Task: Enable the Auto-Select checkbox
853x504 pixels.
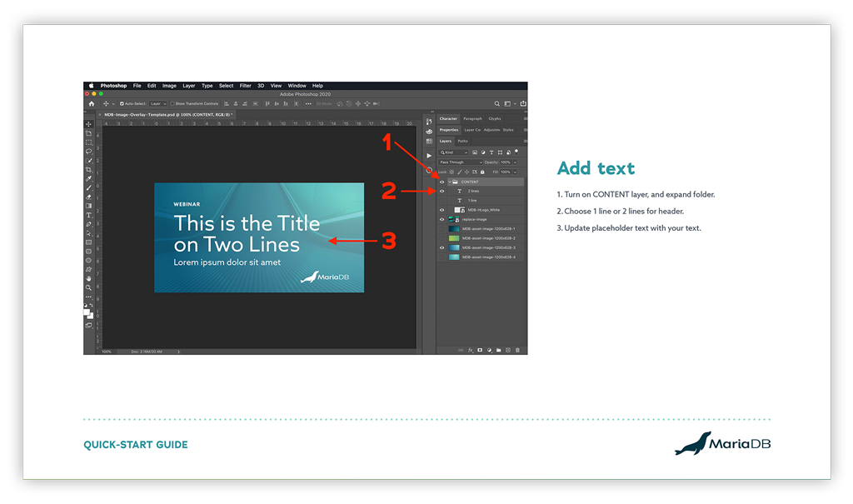Action: coord(122,103)
